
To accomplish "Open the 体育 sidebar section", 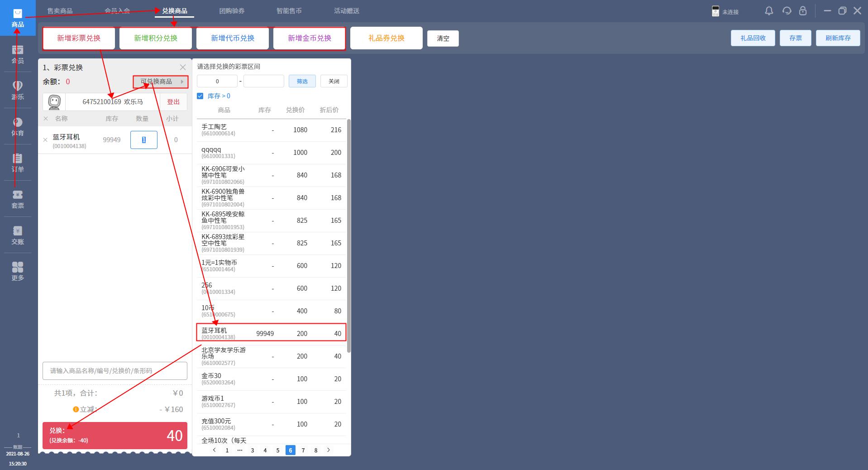I will click(x=18, y=127).
